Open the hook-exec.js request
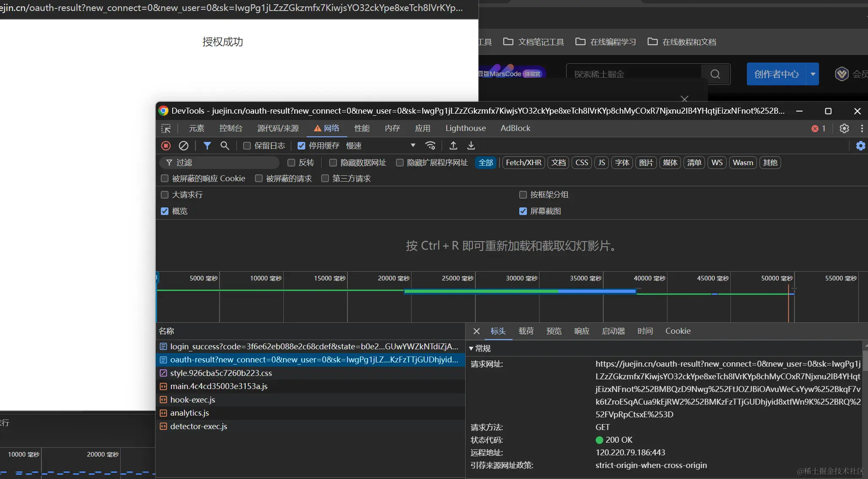 click(x=192, y=400)
